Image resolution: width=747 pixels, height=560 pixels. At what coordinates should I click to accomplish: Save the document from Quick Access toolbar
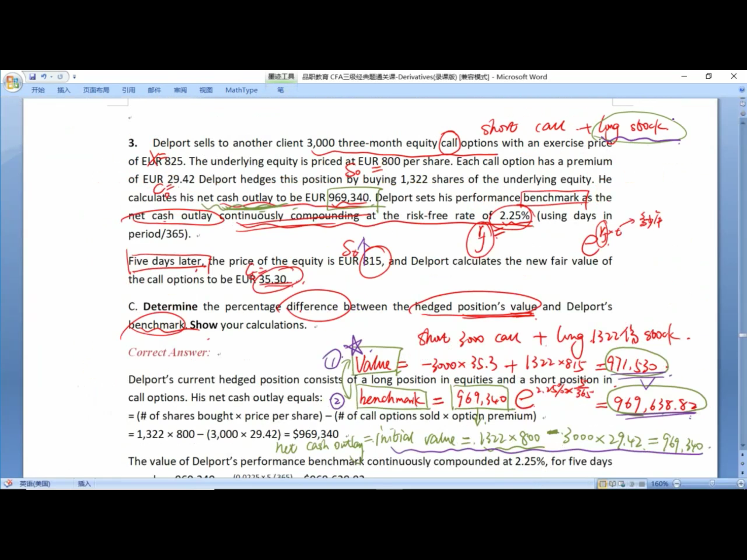click(32, 77)
